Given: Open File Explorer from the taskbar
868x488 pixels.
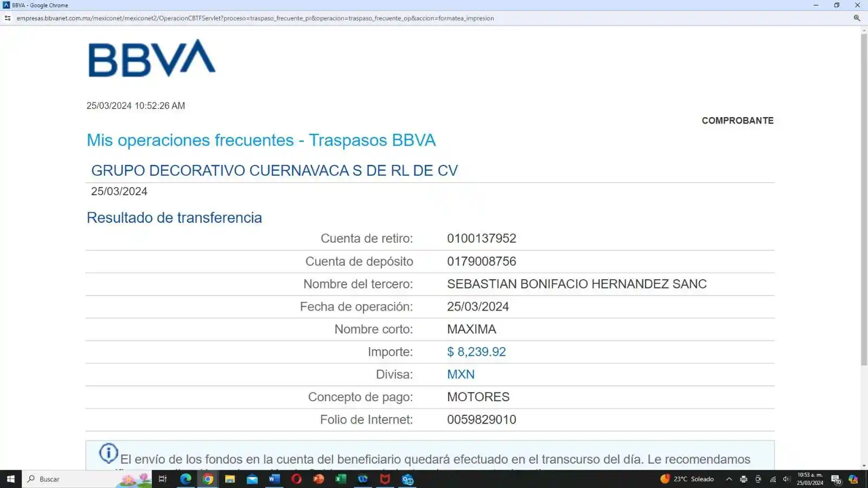Looking at the screenshot, I should [x=230, y=479].
